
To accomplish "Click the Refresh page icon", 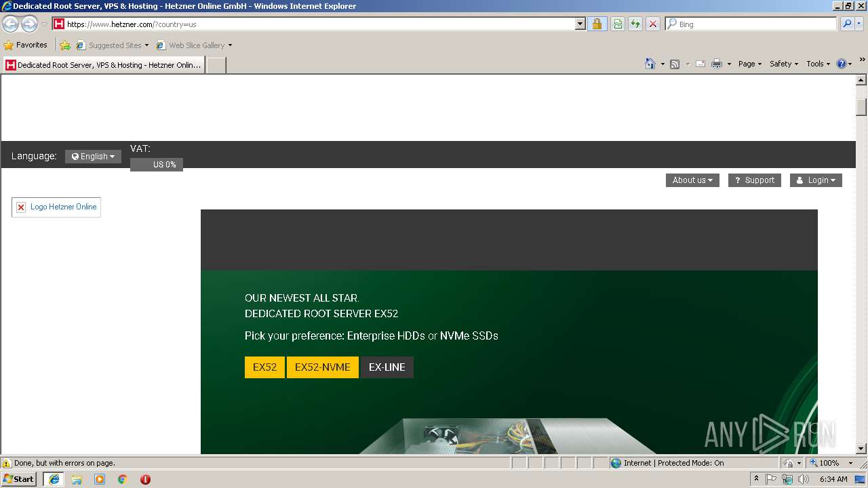I will coord(635,24).
